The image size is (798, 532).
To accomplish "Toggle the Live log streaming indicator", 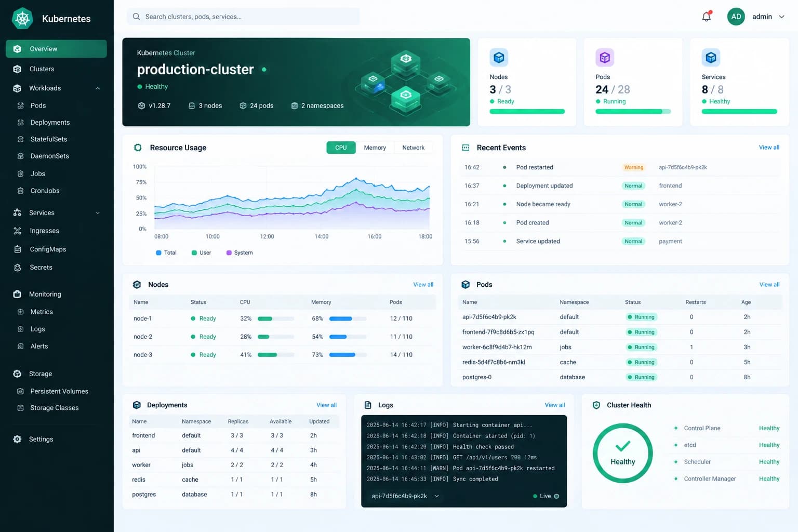I will 546,496.
